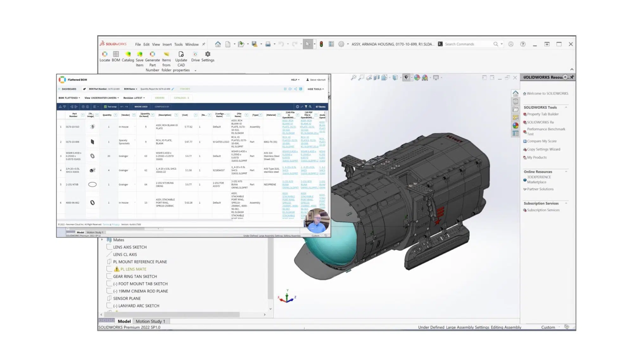The image size is (633, 364).
Task: Click the Edit Appearance color ball icon
Action: coord(417,78)
